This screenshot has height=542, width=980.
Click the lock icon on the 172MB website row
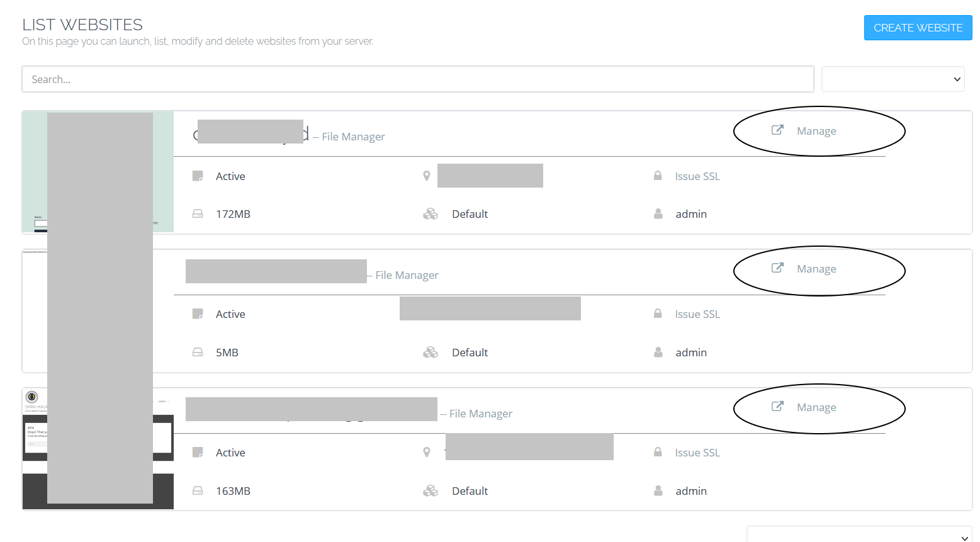(658, 176)
